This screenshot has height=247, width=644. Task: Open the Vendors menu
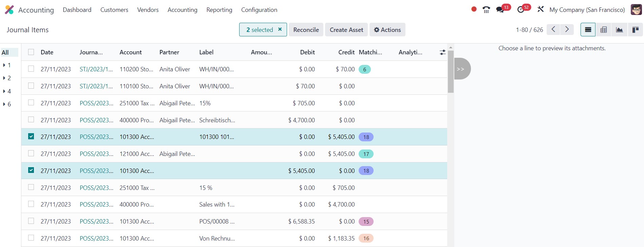point(148,10)
